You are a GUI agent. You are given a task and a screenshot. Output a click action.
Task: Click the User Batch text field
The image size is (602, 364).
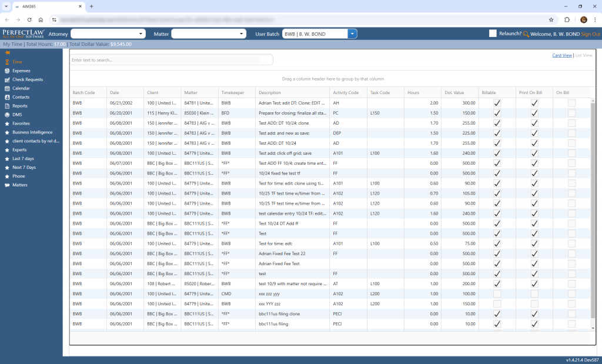[x=315, y=34]
